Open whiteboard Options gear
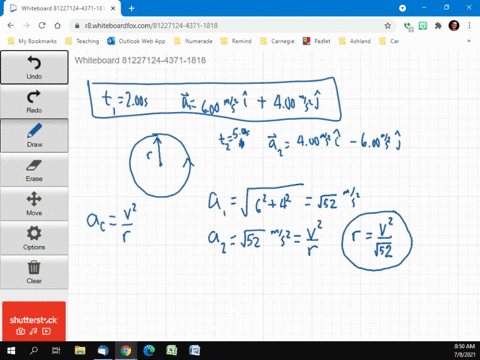Screen dimensions: 480x360 click(x=34, y=238)
